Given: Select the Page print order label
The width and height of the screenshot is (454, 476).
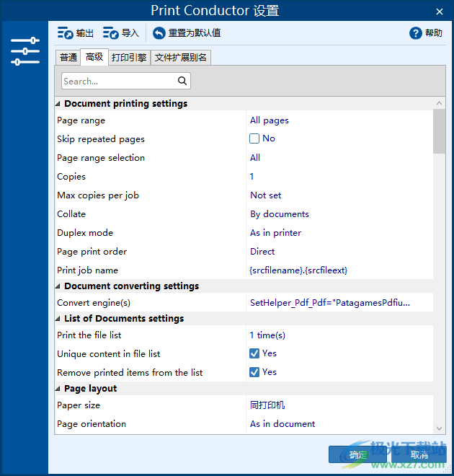Looking at the screenshot, I should (x=92, y=252).
